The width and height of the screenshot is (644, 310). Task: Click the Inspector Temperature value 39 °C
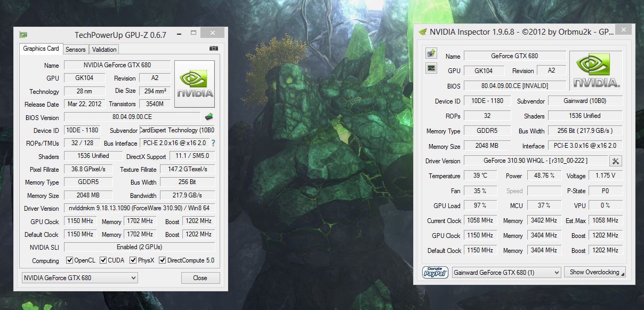481,176
